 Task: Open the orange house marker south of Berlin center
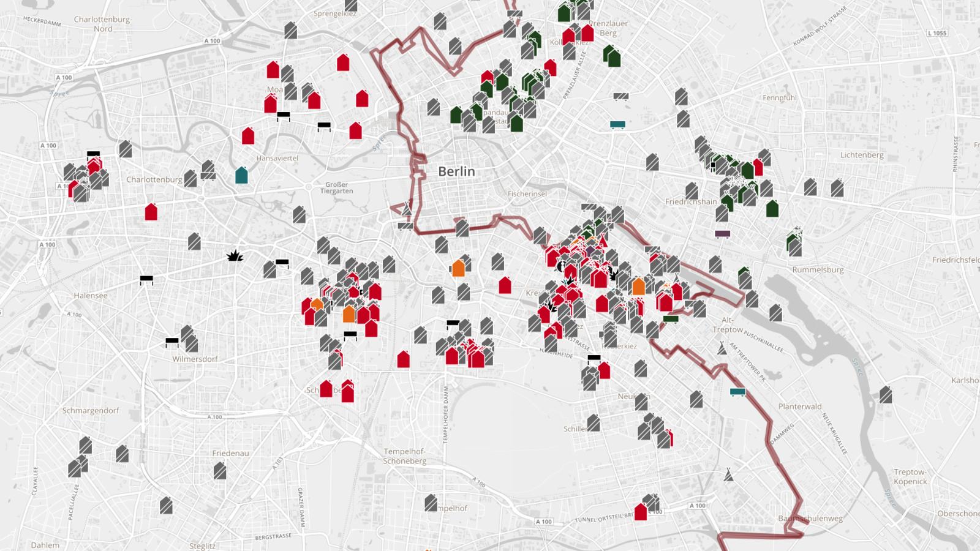(x=458, y=268)
